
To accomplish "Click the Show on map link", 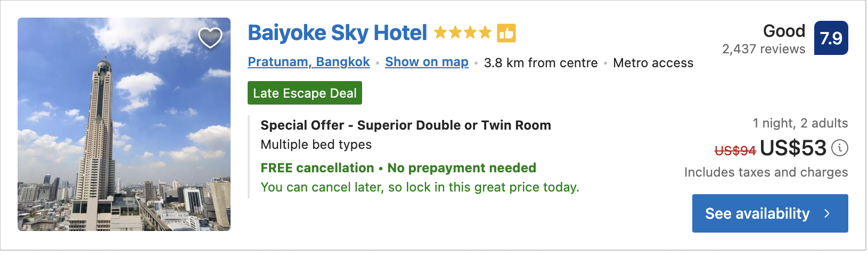I will [x=427, y=62].
